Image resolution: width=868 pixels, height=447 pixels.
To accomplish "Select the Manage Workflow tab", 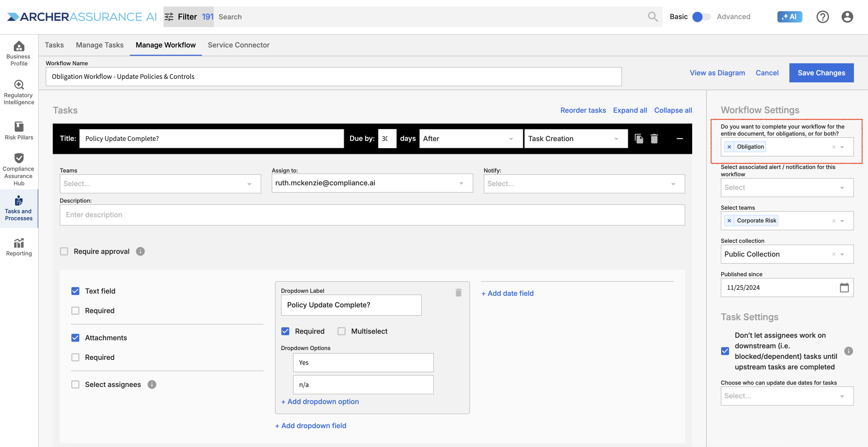I will [166, 45].
